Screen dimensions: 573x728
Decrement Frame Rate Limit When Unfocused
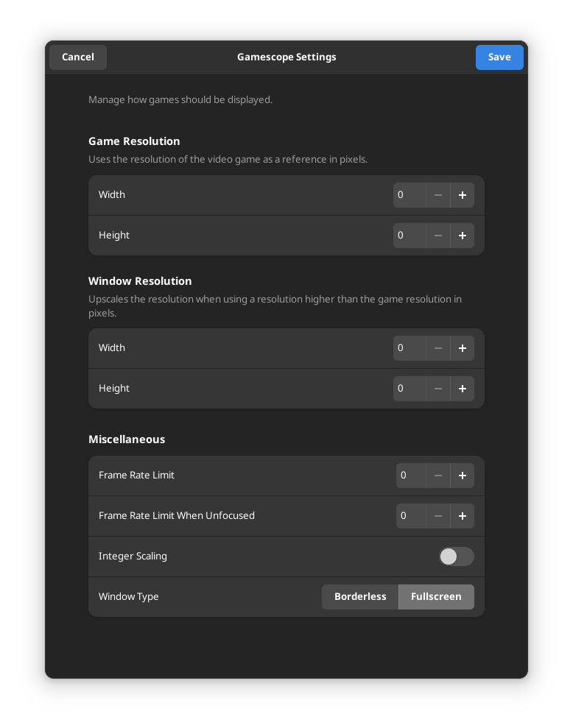coord(437,516)
